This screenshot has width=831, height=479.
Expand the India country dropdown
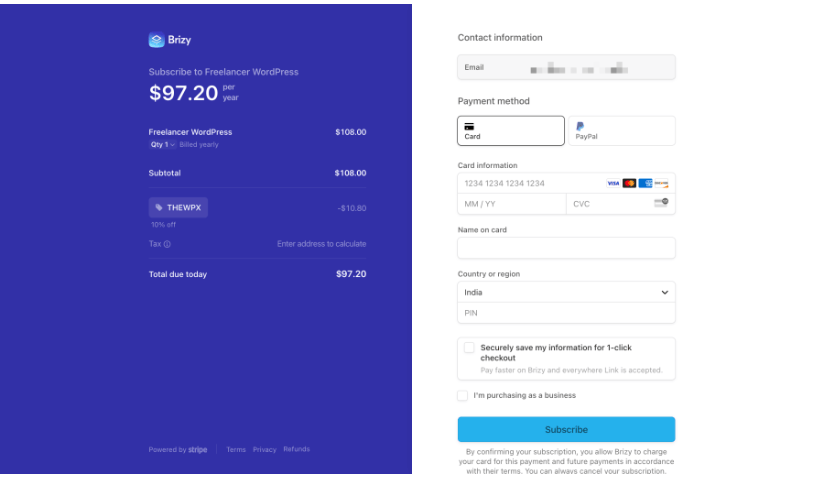pos(566,292)
